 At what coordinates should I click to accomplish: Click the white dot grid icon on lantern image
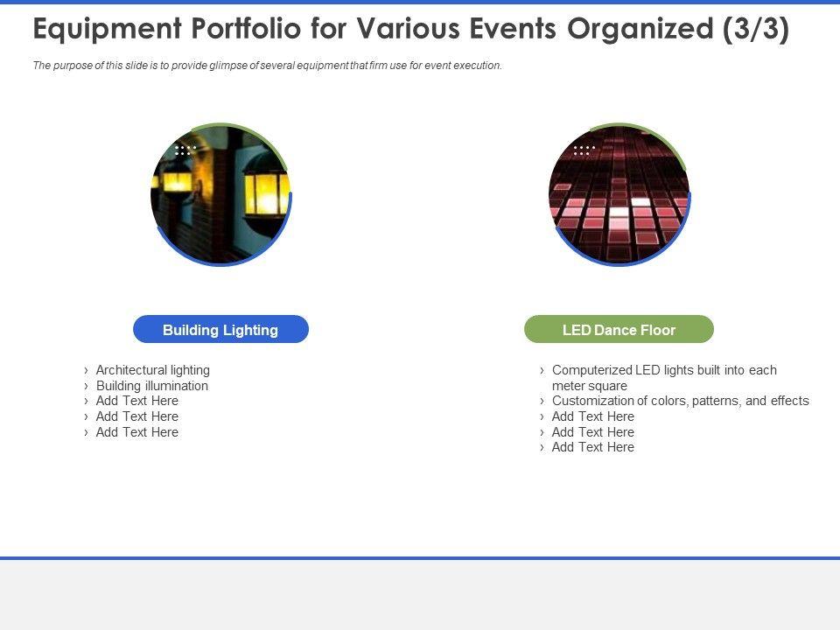[185, 150]
